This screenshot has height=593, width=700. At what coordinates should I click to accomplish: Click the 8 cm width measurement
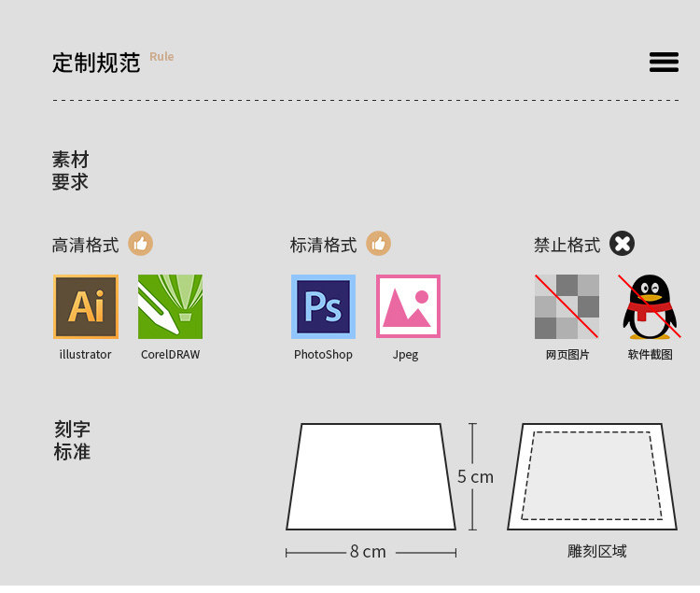tap(369, 552)
